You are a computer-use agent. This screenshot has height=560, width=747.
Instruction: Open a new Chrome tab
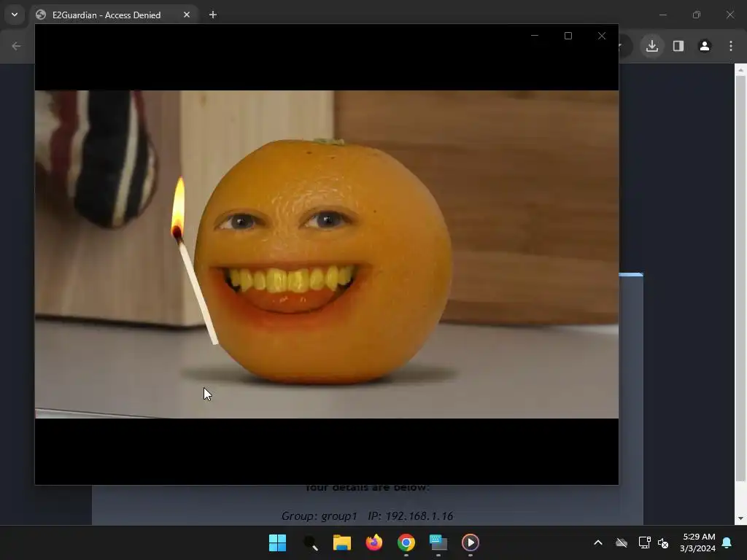tap(213, 15)
